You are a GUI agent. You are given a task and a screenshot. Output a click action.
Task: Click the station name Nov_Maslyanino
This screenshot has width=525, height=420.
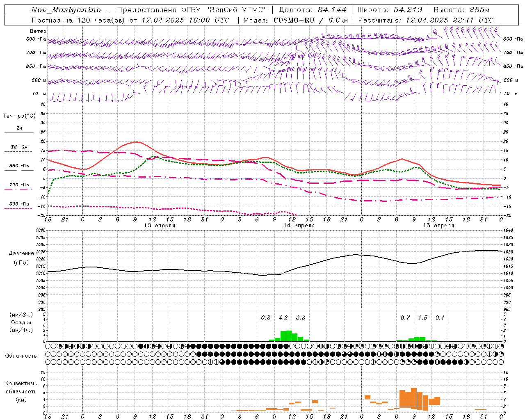click(x=66, y=10)
